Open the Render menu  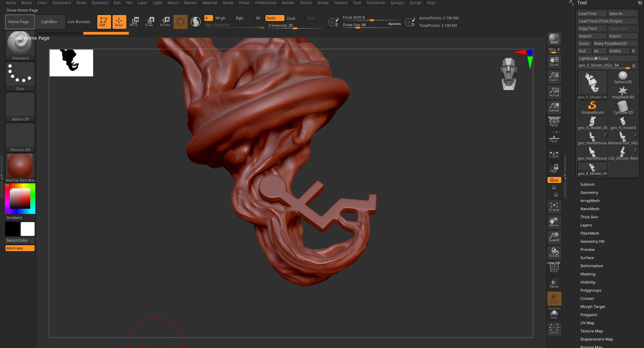pos(288,3)
